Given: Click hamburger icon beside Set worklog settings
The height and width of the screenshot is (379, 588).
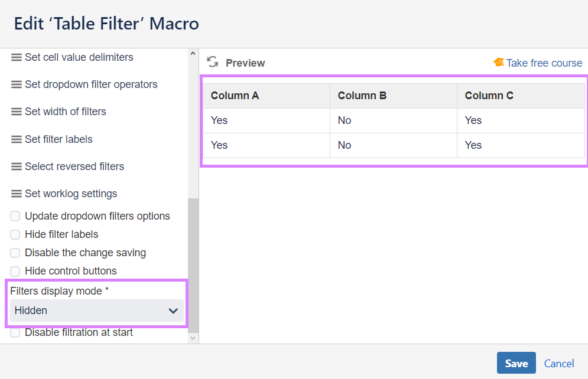Looking at the screenshot, I should click(17, 194).
